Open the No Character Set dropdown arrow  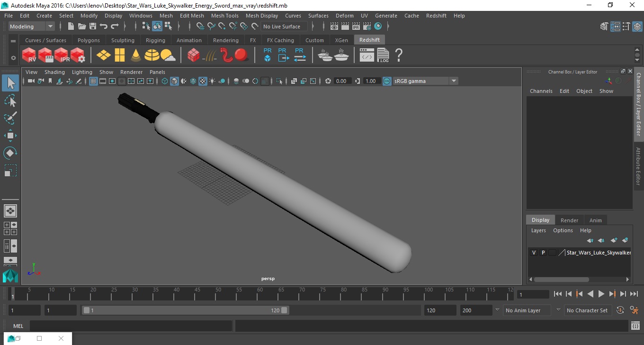pos(558,310)
